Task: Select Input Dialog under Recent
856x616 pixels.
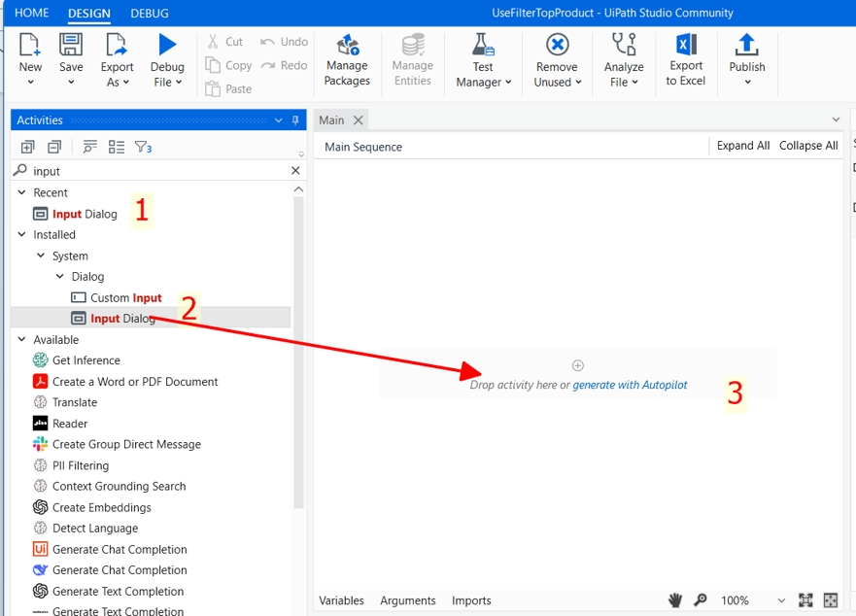Action: tap(85, 214)
